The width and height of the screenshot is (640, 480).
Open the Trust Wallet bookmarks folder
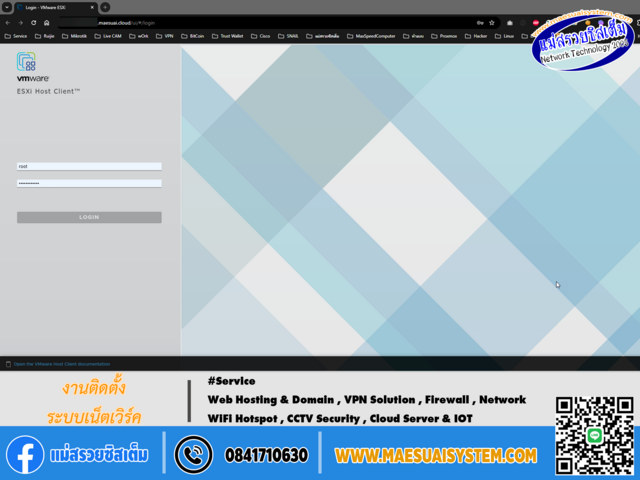pyautogui.click(x=228, y=36)
